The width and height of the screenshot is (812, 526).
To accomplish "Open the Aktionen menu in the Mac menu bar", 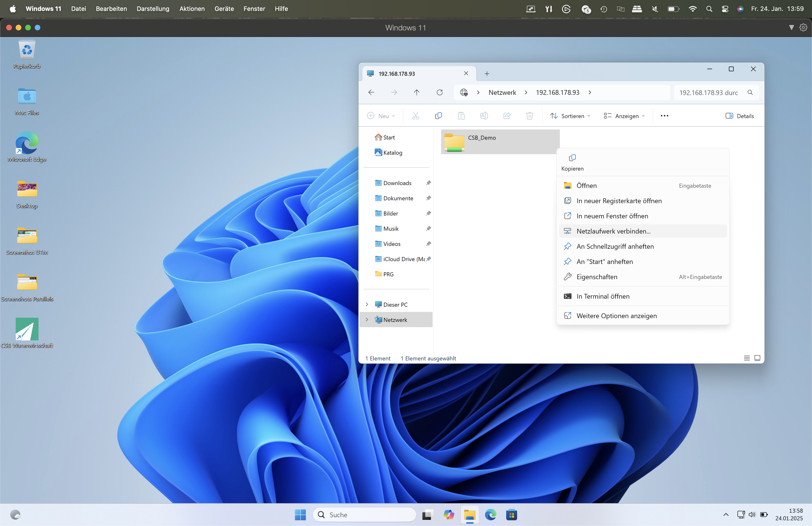I will coord(192,9).
